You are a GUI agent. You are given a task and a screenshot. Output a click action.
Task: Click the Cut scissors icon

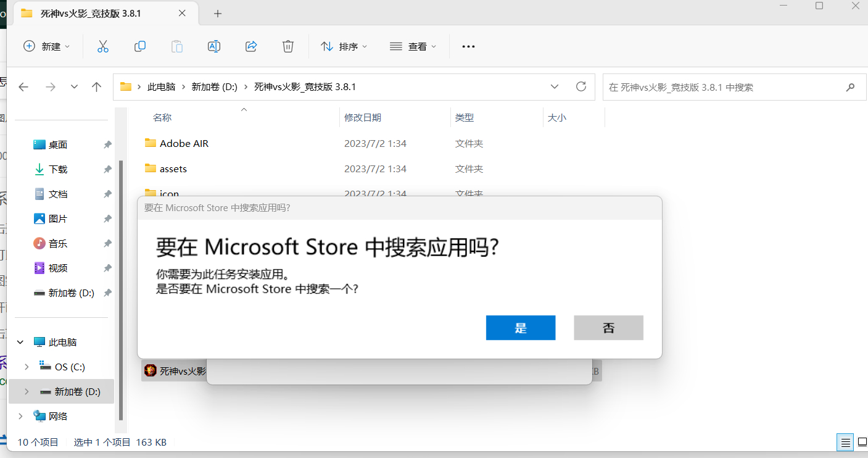pos(103,46)
